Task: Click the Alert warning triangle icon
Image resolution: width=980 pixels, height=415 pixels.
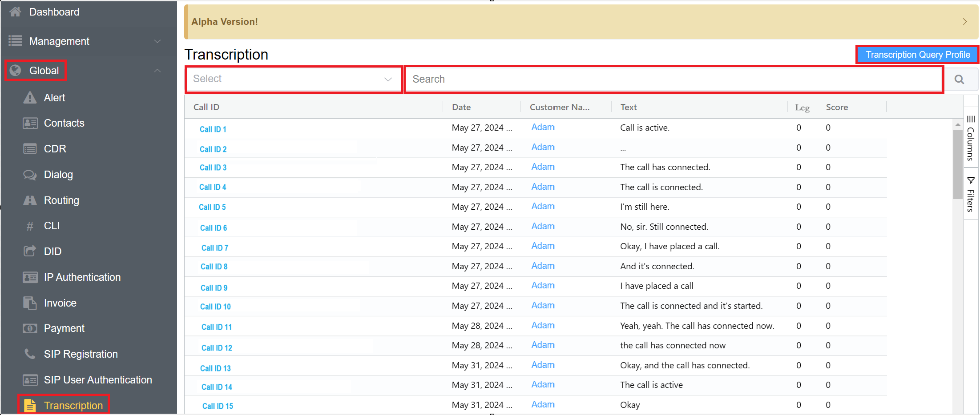Action: point(30,98)
